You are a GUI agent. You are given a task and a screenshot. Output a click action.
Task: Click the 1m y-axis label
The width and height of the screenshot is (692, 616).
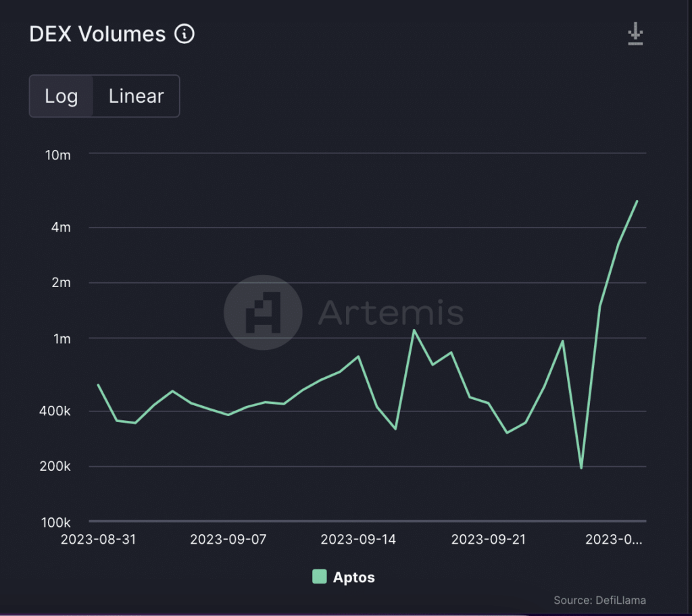(x=61, y=338)
